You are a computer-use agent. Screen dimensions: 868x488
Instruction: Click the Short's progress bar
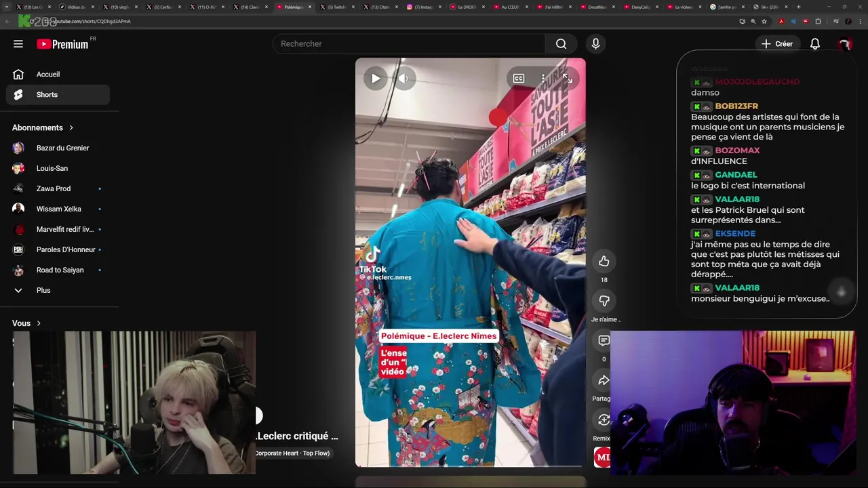470,466
